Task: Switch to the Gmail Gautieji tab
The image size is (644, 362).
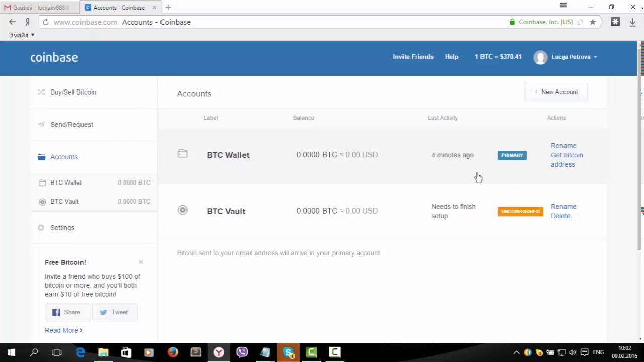Action: pos(40,8)
